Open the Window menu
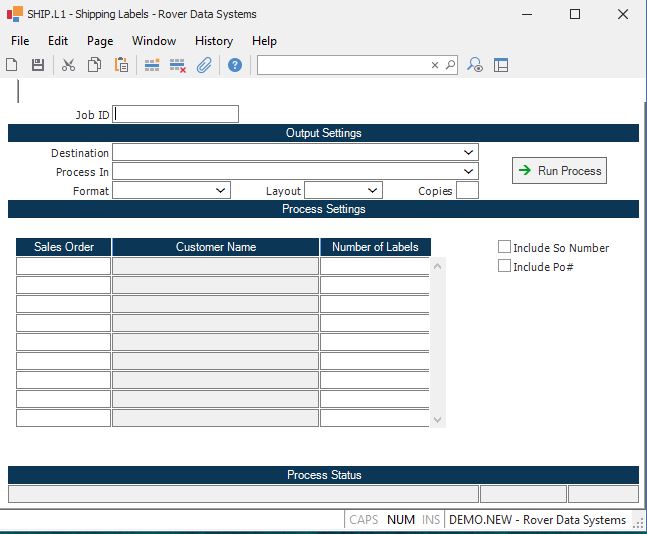Screen dimensions: 647x534 pyautogui.click(x=153, y=41)
